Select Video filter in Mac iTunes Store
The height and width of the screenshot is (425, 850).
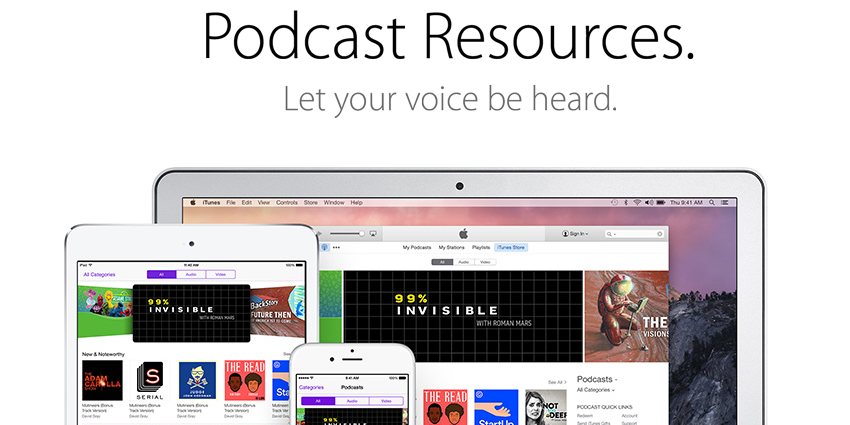coord(485,262)
